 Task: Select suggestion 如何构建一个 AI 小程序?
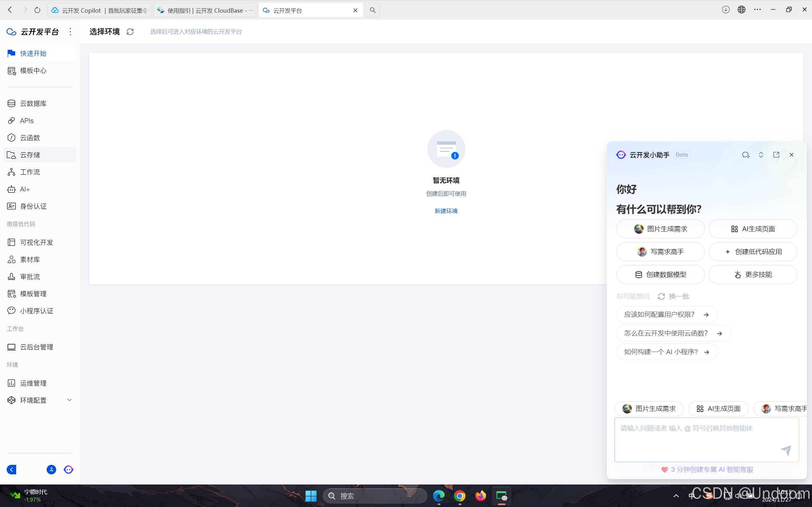click(667, 352)
